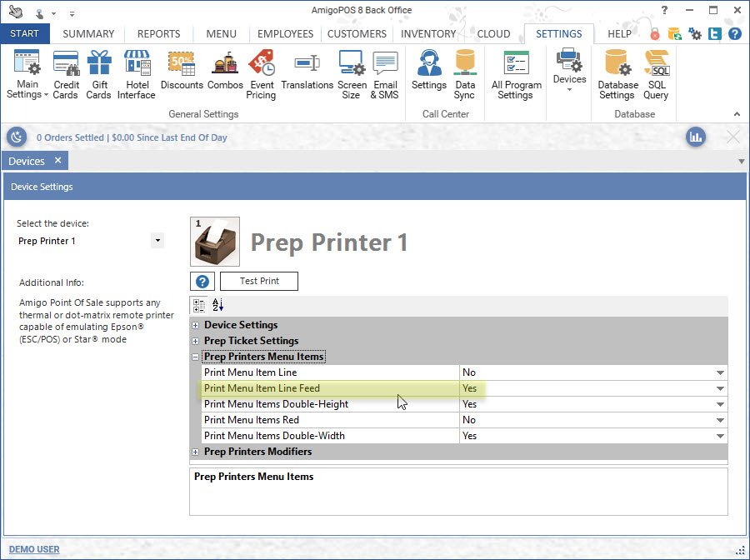Click the Test Print button

[259, 282]
